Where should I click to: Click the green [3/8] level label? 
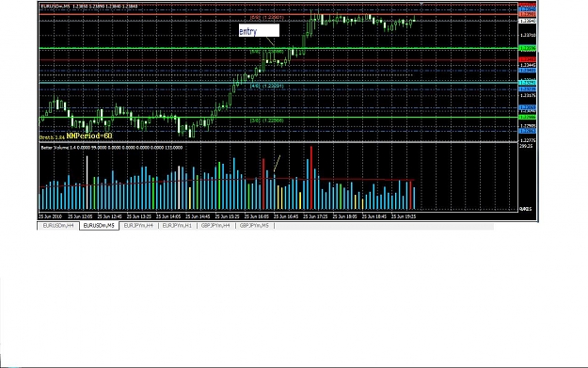tap(267, 120)
